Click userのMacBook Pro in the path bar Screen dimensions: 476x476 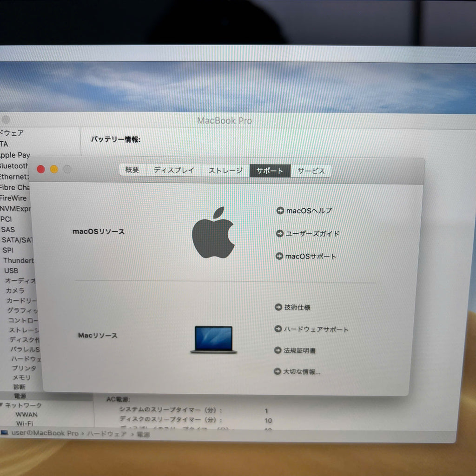tap(45, 433)
